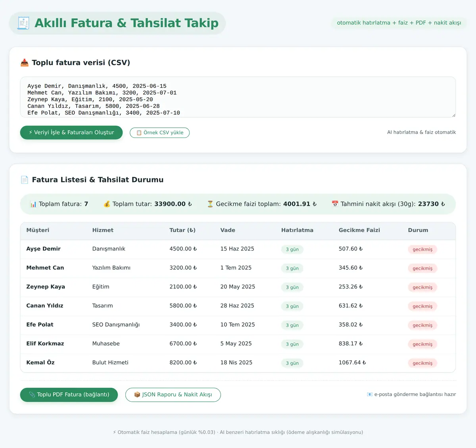The height and width of the screenshot is (448, 476).
Task: Click the email icon beside 'e-posta gönderme bağlantısı hazır'
Action: [370, 394]
